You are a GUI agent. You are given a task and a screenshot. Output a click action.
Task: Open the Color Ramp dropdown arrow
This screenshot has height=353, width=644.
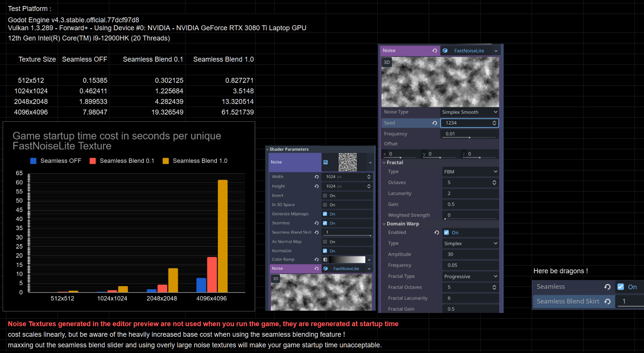click(x=369, y=260)
